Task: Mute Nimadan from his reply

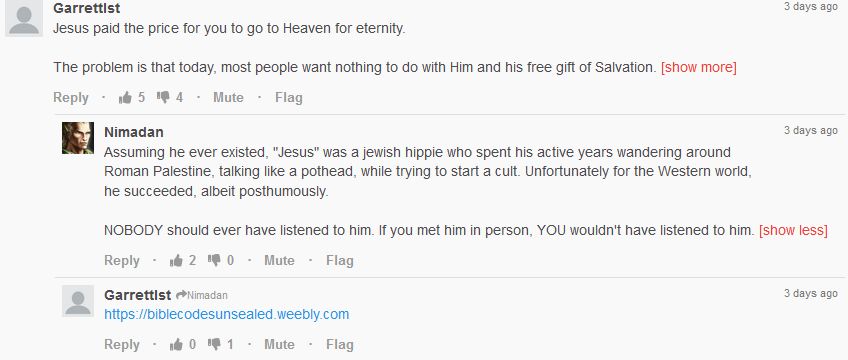Action: [279, 261]
